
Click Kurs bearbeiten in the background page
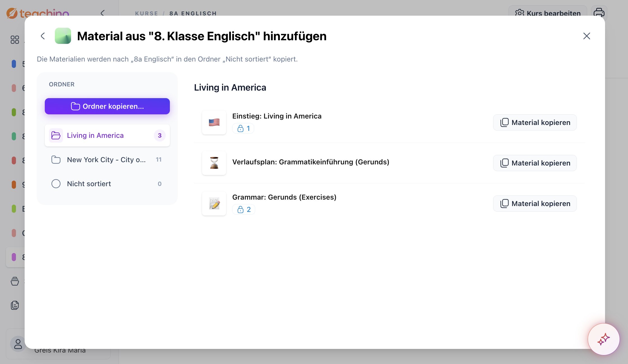548,12
